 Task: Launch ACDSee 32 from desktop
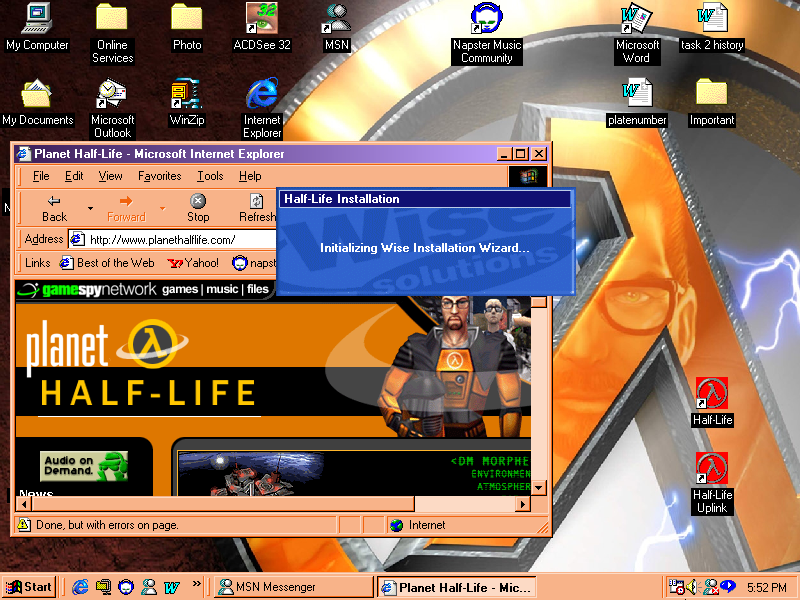tap(262, 27)
